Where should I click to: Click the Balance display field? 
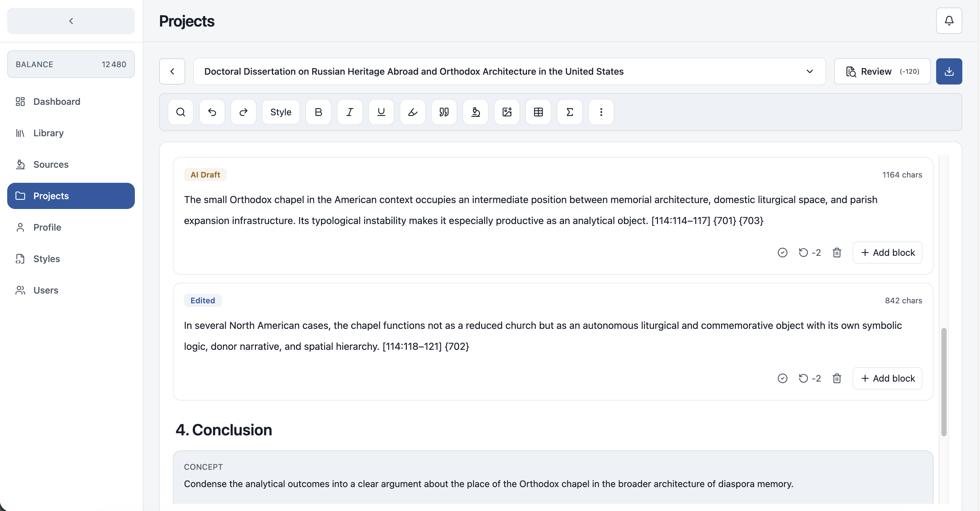click(71, 64)
